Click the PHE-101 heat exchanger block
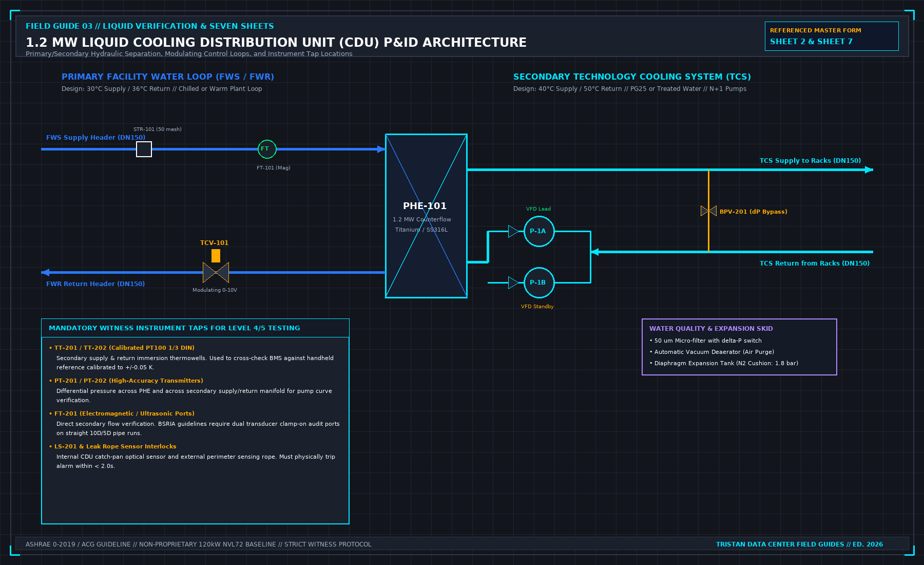This screenshot has height=565, width=924. point(426,216)
